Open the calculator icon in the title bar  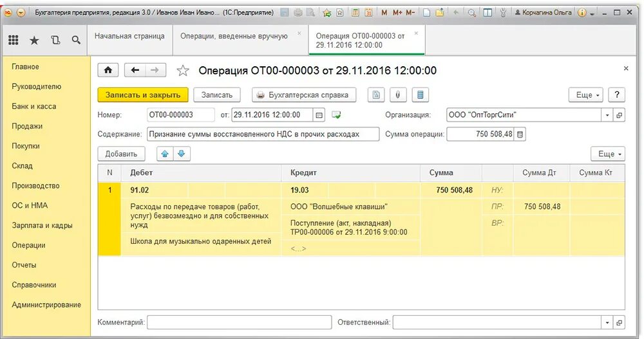coord(355,13)
